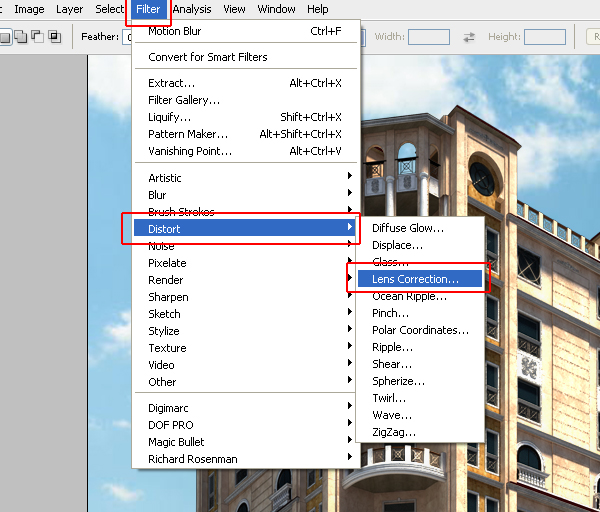Choose Pinch filter
This screenshot has width=600, height=512.
point(420,313)
